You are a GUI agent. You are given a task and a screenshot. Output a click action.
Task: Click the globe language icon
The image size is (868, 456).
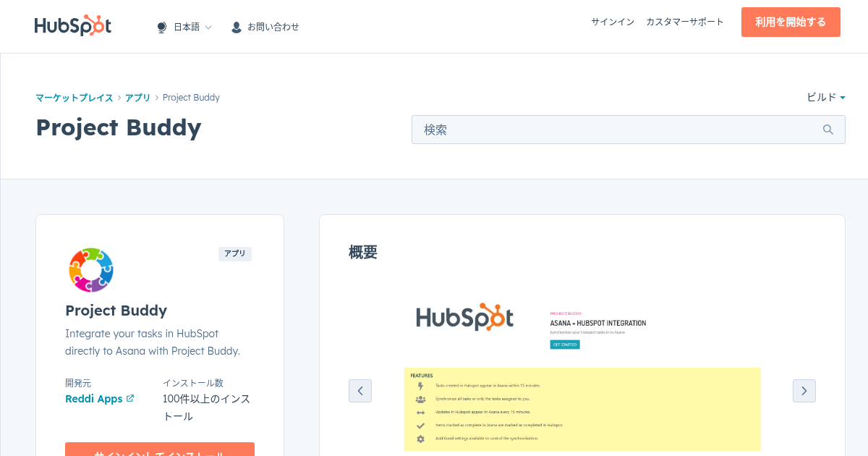click(x=161, y=28)
